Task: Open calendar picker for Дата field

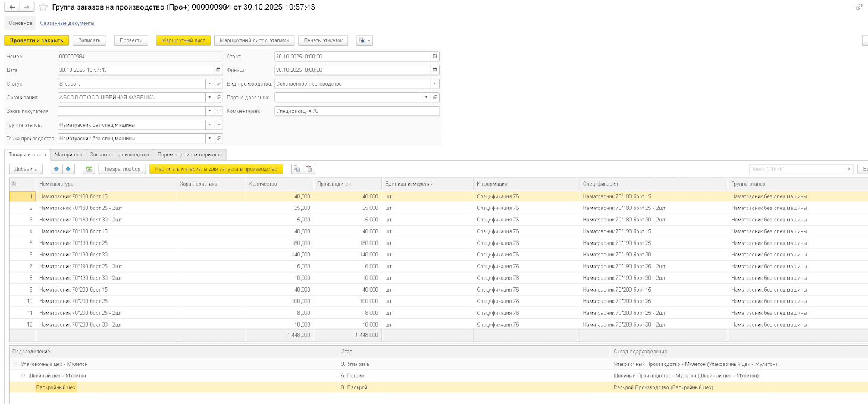Action: point(218,70)
